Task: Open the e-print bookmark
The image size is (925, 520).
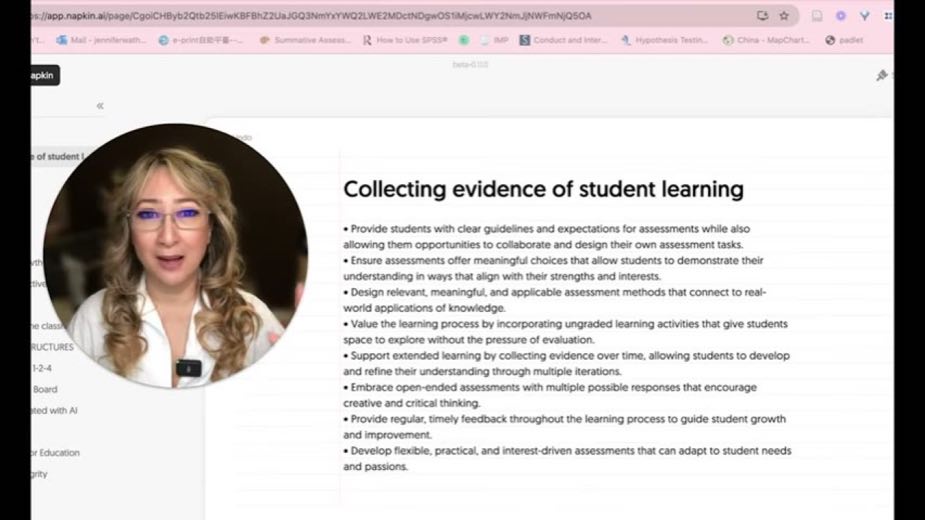Action: click(x=201, y=40)
